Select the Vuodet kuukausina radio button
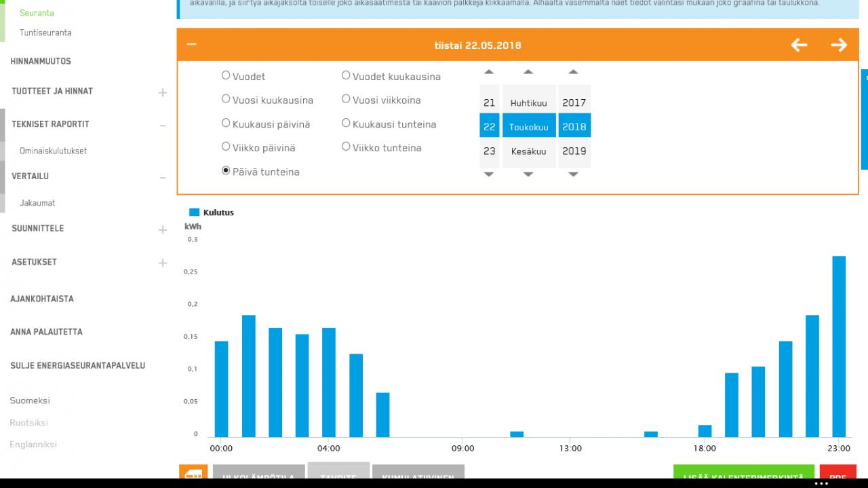The width and height of the screenshot is (868, 488). click(346, 75)
